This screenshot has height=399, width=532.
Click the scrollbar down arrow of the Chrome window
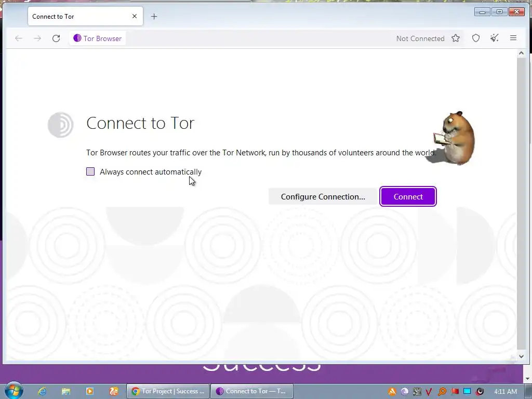528,378
